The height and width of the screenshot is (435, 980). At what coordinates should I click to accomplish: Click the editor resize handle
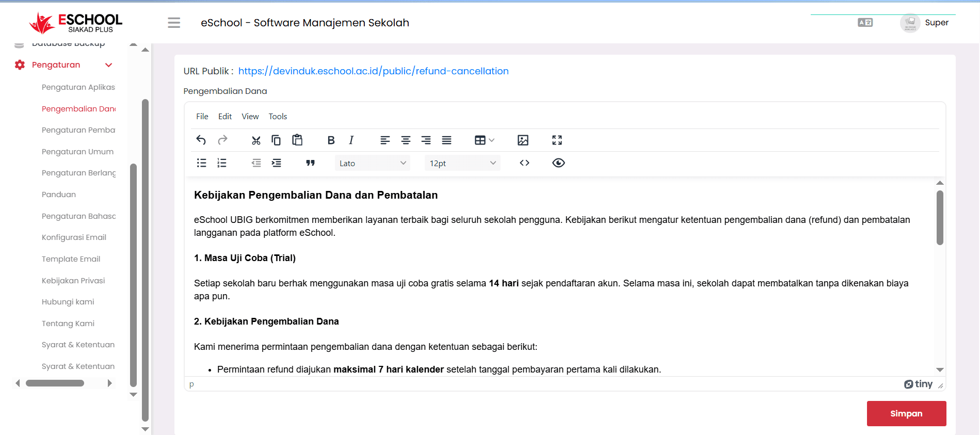[940, 385]
